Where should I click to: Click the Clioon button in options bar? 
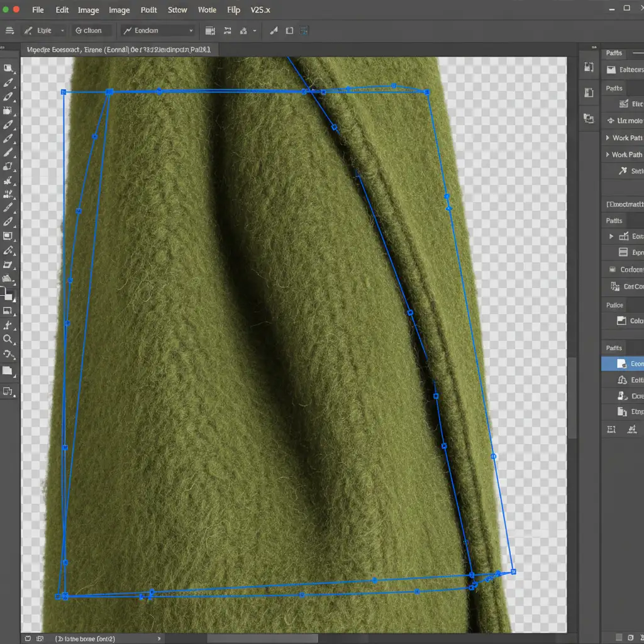point(91,30)
